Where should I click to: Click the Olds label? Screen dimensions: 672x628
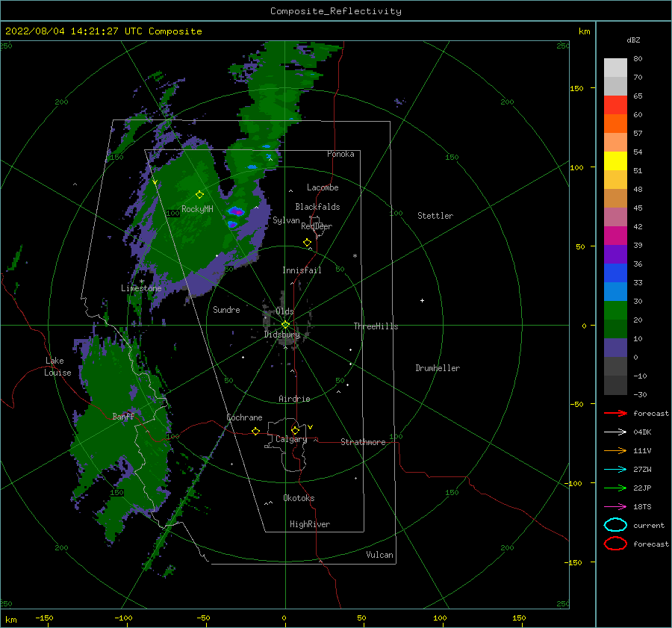284,311
